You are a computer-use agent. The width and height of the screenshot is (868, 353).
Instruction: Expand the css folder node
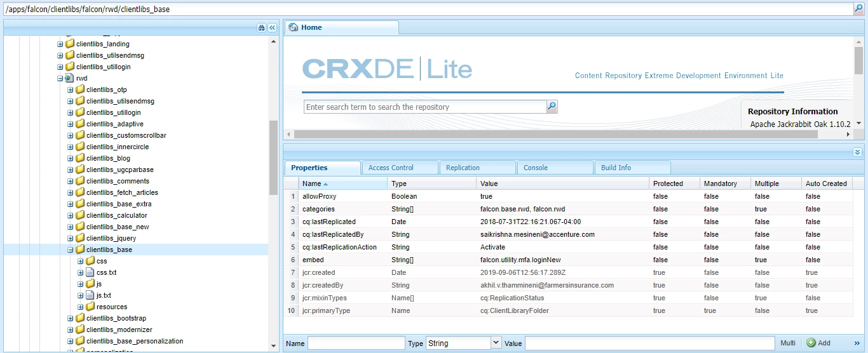point(81,261)
